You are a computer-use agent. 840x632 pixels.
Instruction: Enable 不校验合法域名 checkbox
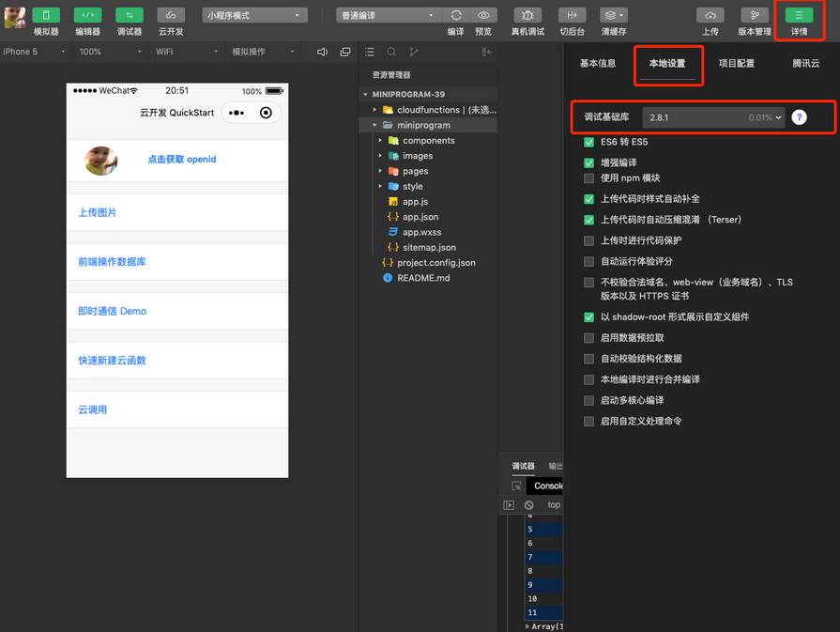point(588,283)
